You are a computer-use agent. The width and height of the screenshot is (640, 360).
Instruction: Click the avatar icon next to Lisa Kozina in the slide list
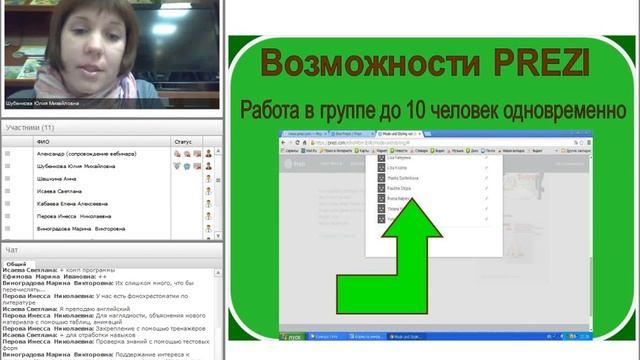[x=381, y=168]
